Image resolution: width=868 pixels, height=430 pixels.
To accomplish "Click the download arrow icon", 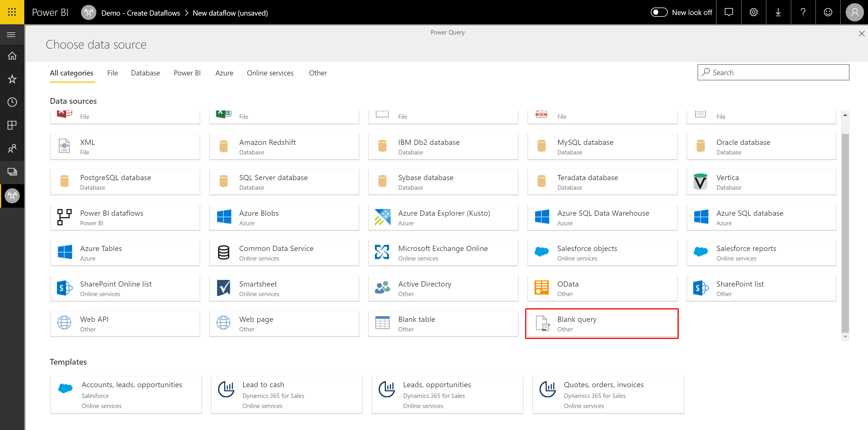I will (778, 12).
